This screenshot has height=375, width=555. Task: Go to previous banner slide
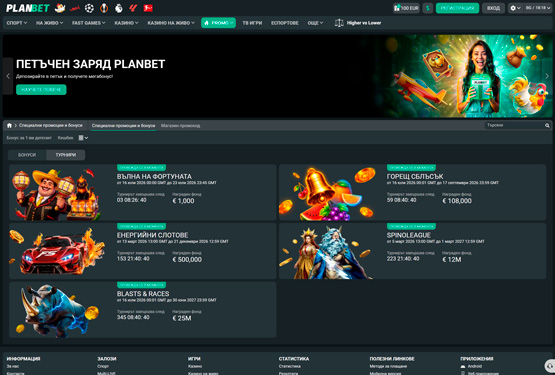tap(8, 76)
